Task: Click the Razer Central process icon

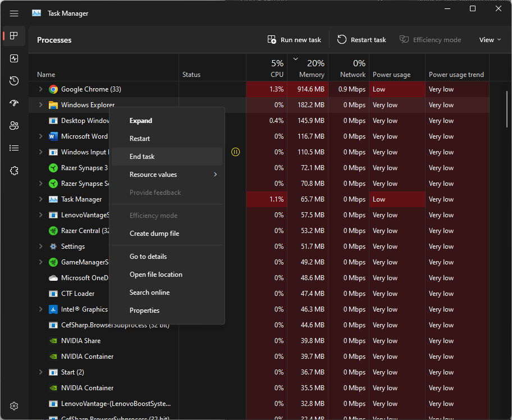Action: [53, 231]
